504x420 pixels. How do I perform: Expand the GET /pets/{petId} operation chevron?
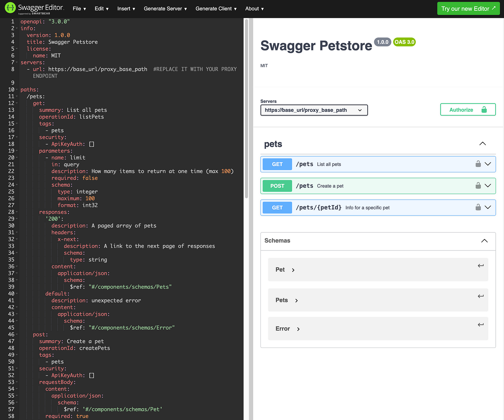(x=488, y=207)
